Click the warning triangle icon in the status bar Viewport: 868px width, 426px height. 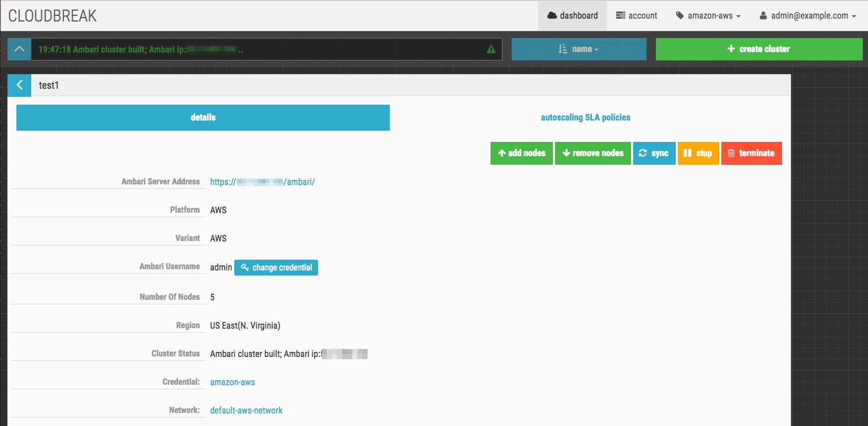point(491,49)
